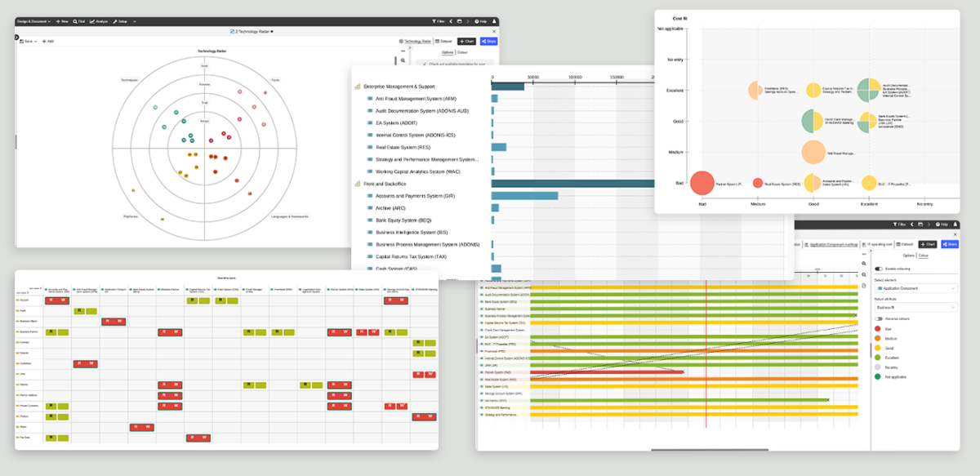Click the red colour swatch in the legend

click(877, 329)
